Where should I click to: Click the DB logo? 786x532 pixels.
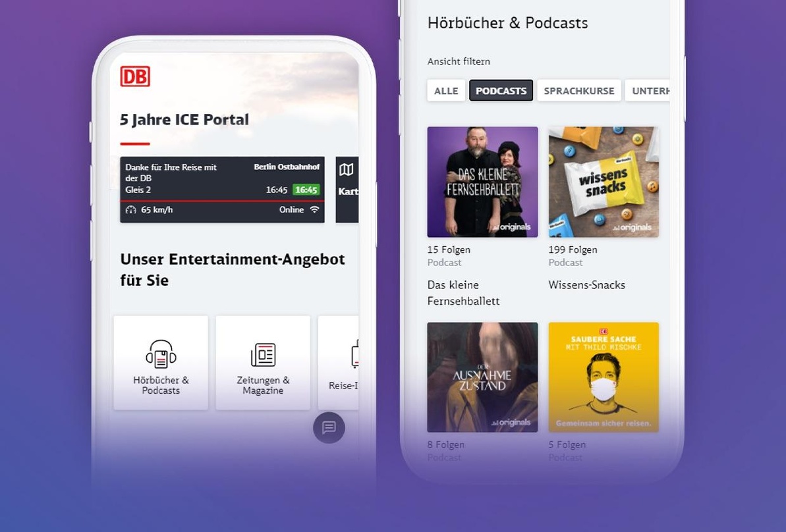tap(135, 76)
